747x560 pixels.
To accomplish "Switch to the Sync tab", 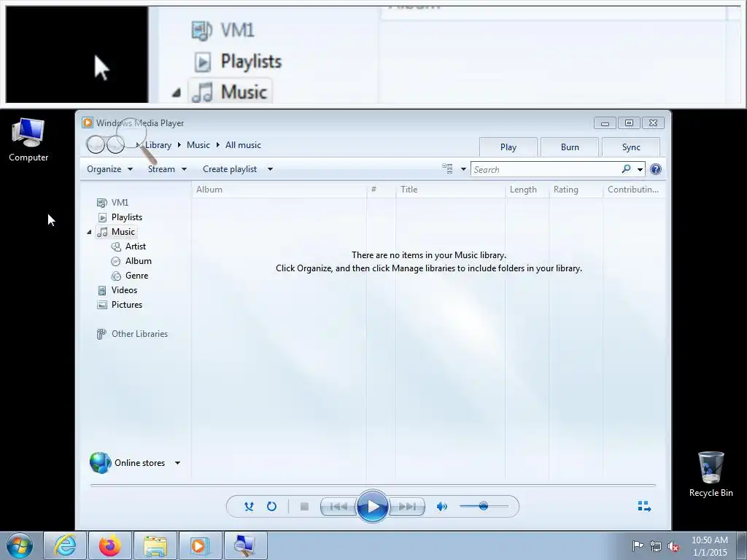I will 631,147.
